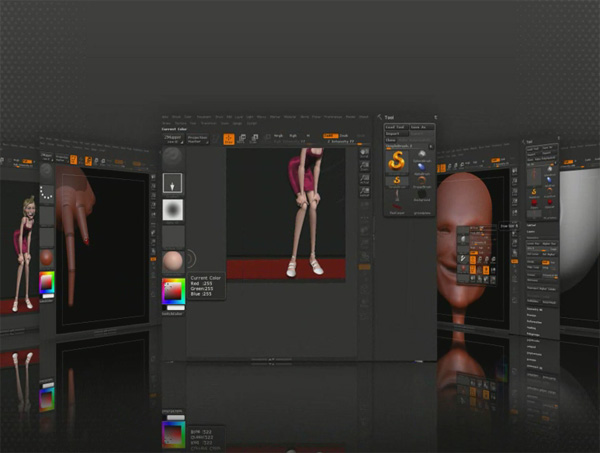Open empty texture slot in center window

[173, 236]
